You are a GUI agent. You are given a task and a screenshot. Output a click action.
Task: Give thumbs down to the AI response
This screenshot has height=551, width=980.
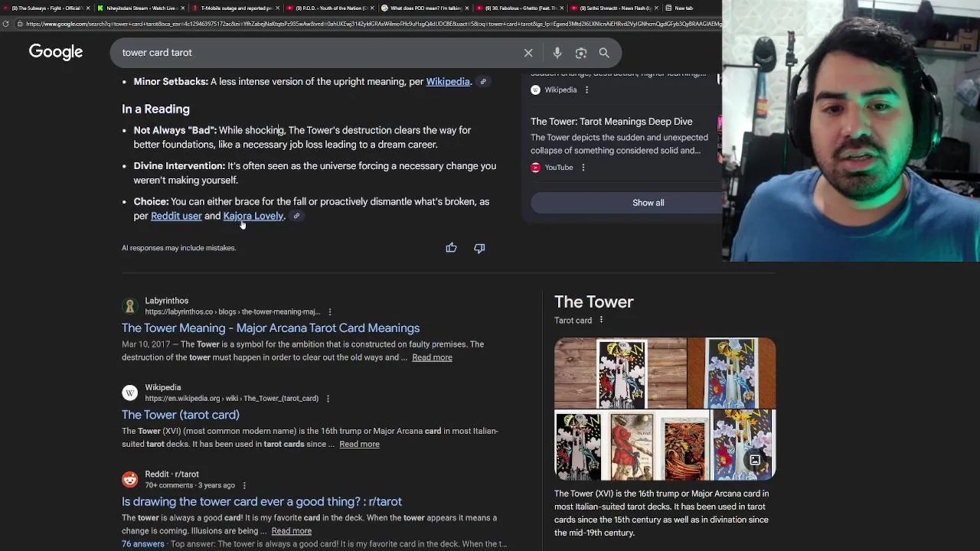pyautogui.click(x=479, y=248)
